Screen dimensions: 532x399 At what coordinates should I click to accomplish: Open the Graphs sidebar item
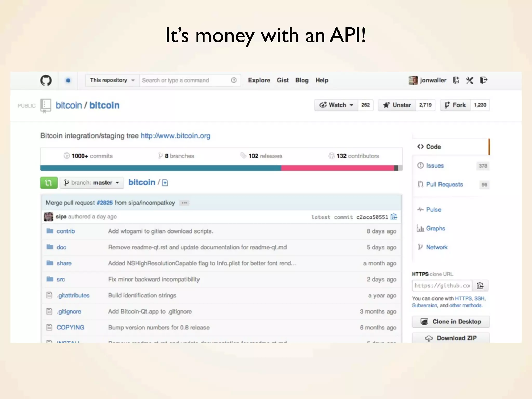tap(431, 228)
